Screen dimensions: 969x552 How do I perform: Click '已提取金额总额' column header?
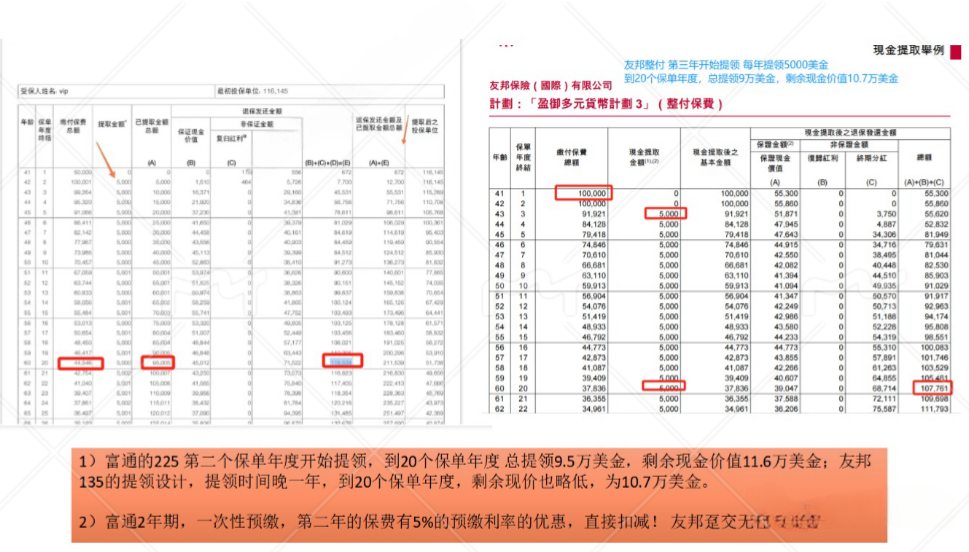tap(152, 126)
